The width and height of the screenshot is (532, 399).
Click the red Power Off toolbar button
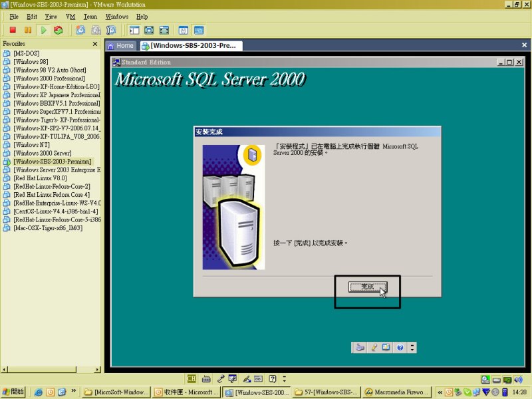pos(13,30)
